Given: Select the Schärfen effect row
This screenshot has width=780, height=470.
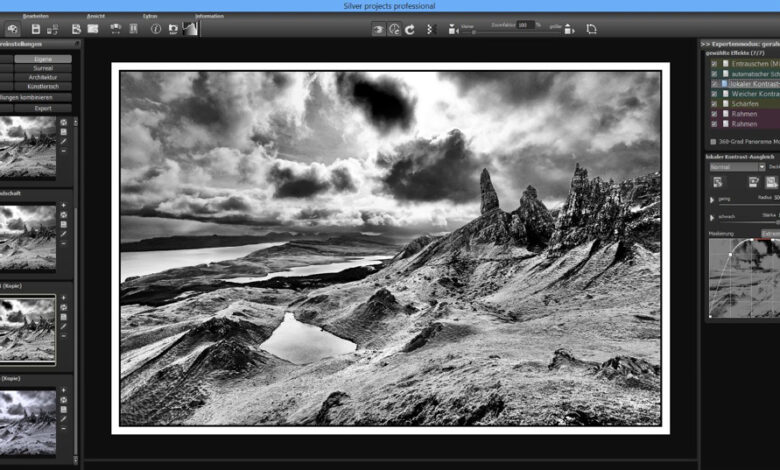Looking at the screenshot, I should tap(745, 104).
